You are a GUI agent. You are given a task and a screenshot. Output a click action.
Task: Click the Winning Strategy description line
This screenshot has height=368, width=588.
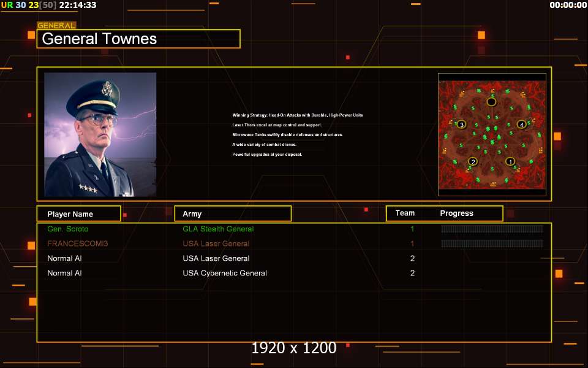click(x=298, y=115)
